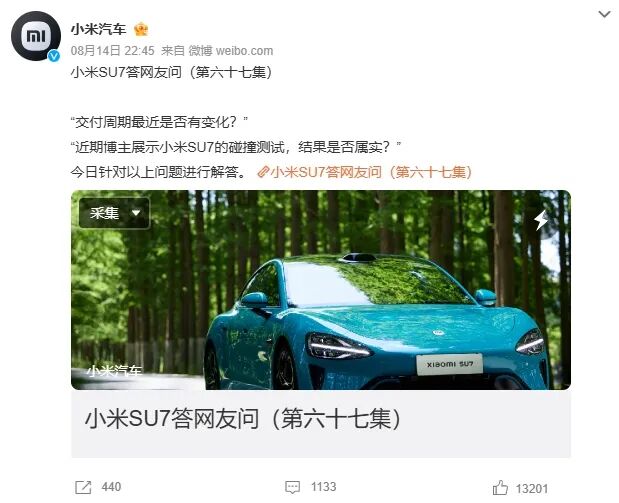Viewport: 619px width, 503px height.
Task: Open the 小米汽车 account name
Action: coord(98,29)
